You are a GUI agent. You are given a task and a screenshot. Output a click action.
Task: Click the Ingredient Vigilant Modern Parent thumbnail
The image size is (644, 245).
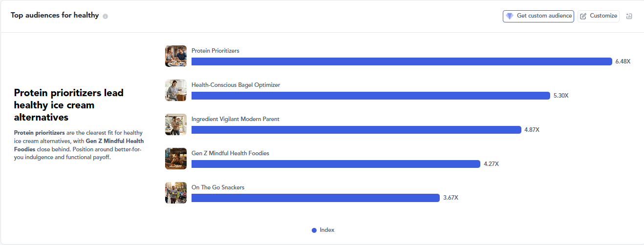176,124
